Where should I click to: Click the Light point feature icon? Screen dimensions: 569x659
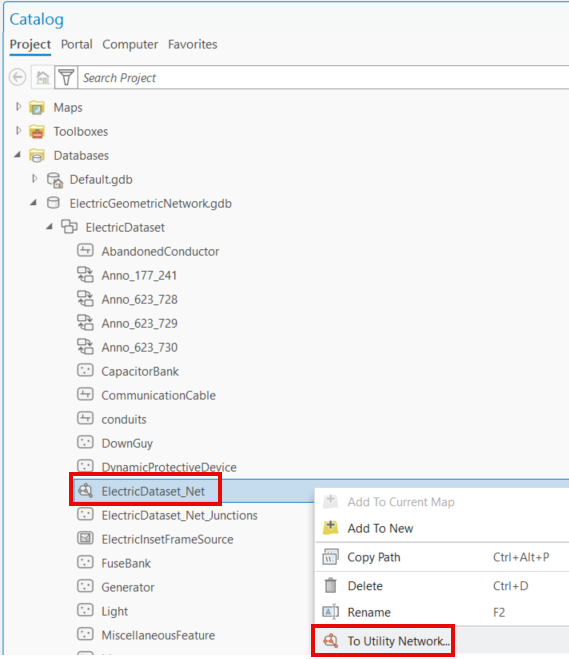click(85, 610)
